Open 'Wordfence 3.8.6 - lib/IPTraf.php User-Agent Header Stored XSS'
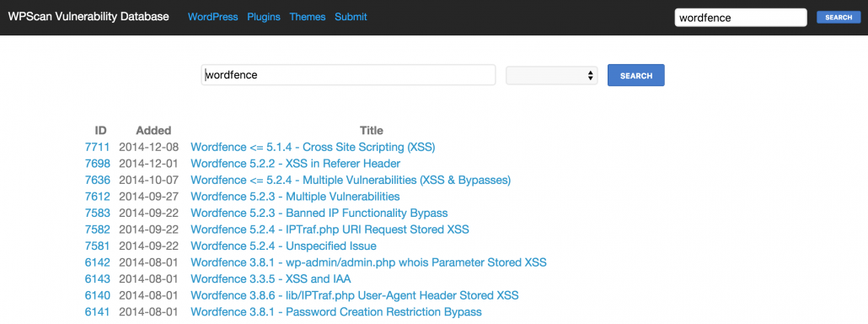 pyautogui.click(x=354, y=295)
